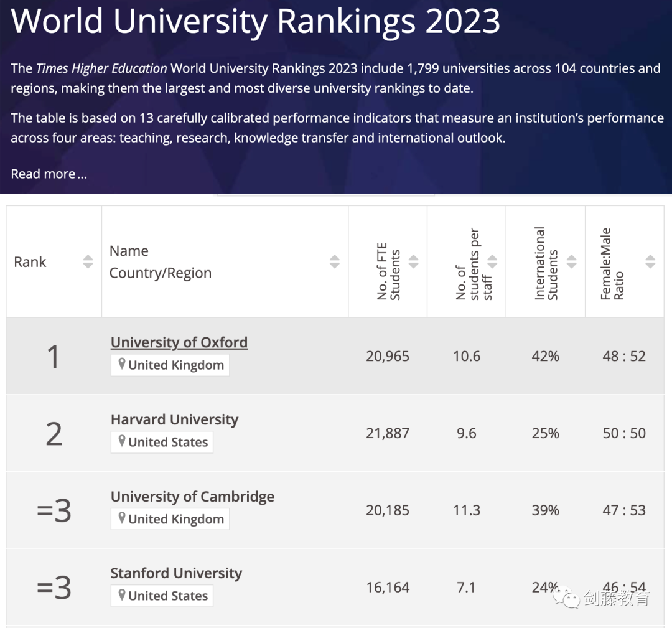This screenshot has width=672, height=628.
Task: Click rank =3 in Cambridge row
Action: tap(54, 510)
